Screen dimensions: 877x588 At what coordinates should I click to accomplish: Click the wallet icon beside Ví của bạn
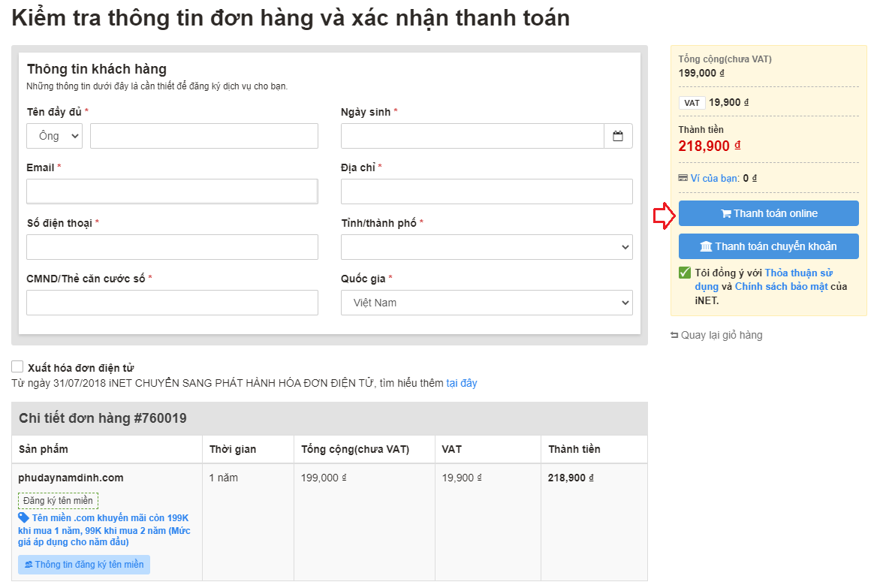683,178
